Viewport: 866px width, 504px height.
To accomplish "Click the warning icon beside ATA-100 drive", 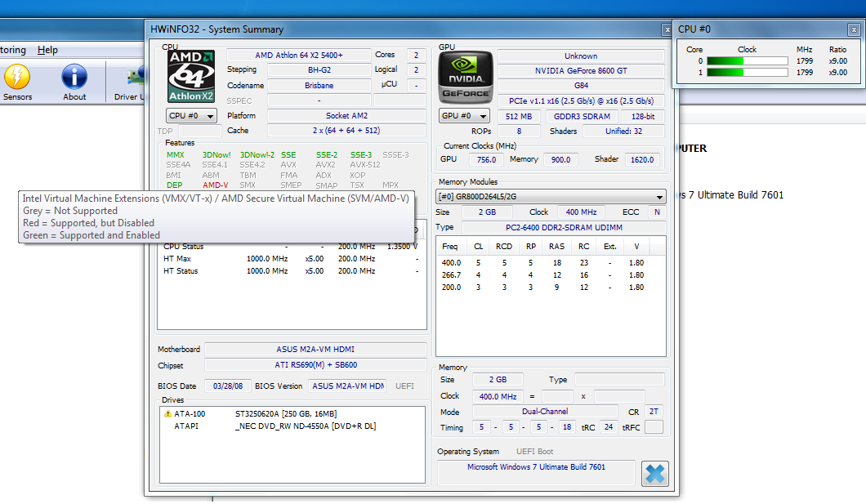I will click(168, 413).
